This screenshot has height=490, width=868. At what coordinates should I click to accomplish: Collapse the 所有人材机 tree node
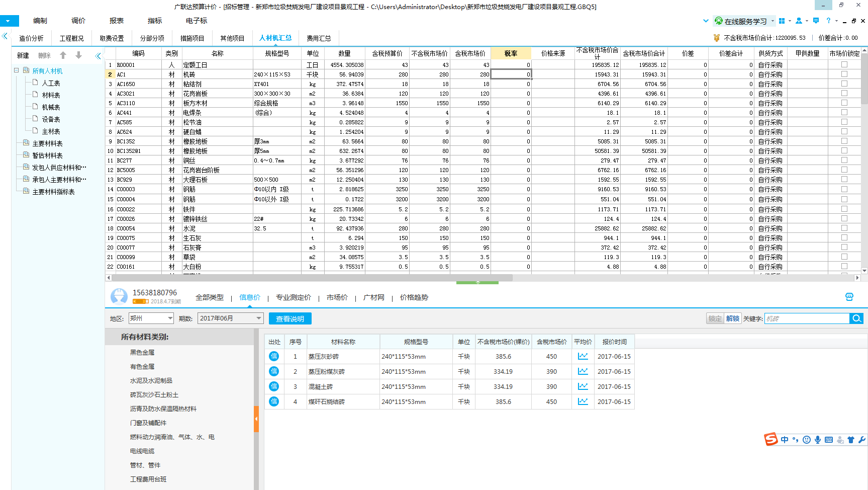point(17,70)
